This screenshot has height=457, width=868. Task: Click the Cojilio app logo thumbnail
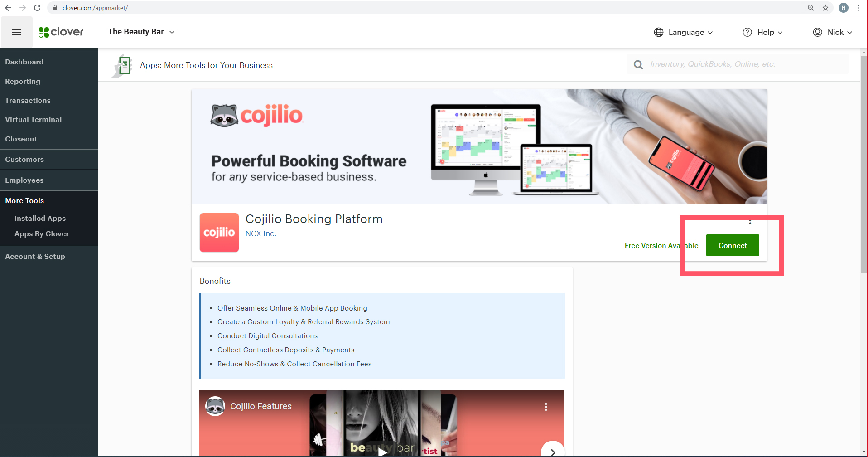219,232
